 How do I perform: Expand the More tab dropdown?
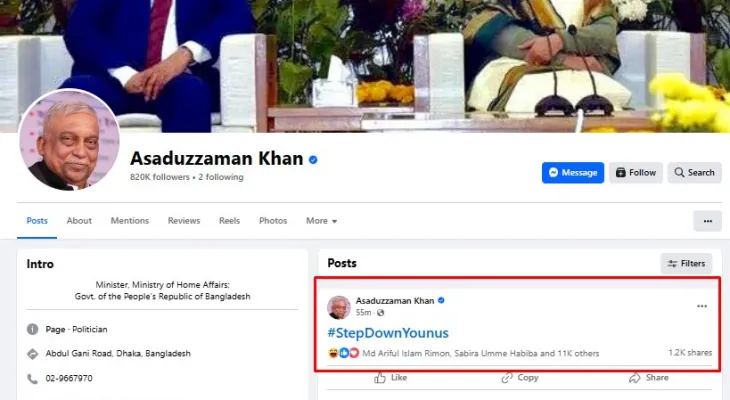point(321,221)
